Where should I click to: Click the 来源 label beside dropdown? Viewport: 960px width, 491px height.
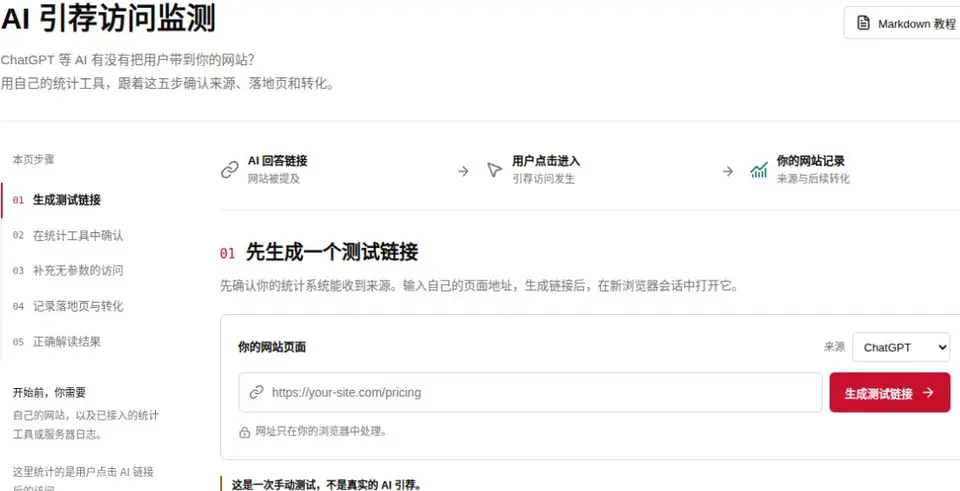834,347
